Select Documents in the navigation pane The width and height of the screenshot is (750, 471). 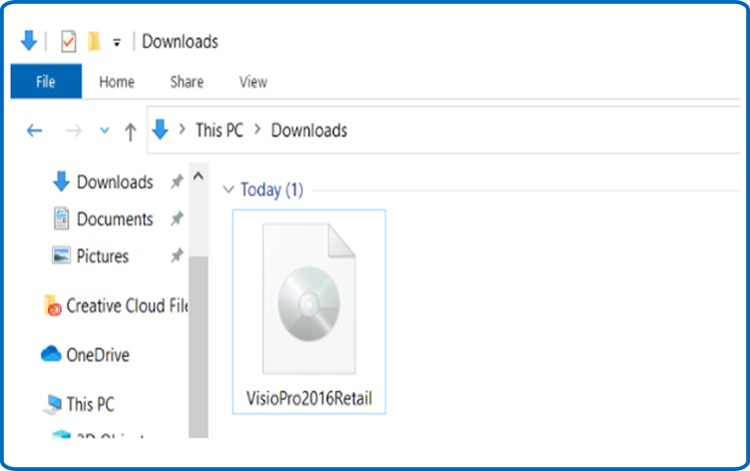click(115, 219)
